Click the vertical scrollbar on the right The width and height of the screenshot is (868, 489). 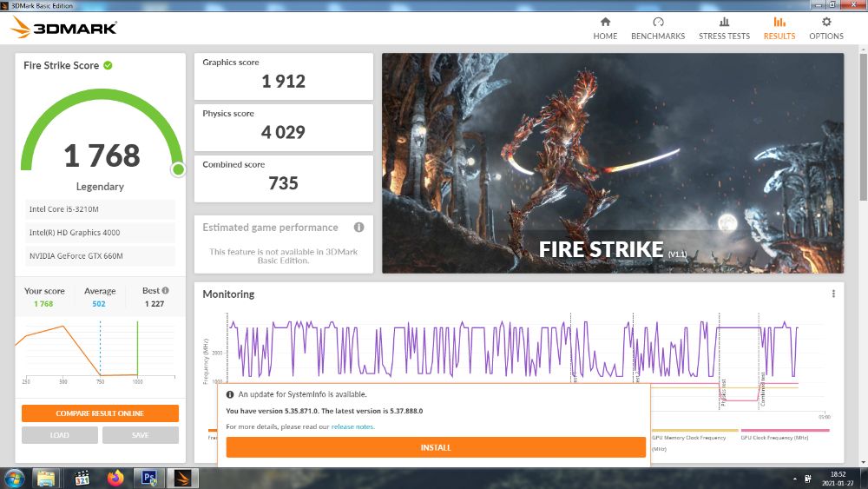coord(863,128)
